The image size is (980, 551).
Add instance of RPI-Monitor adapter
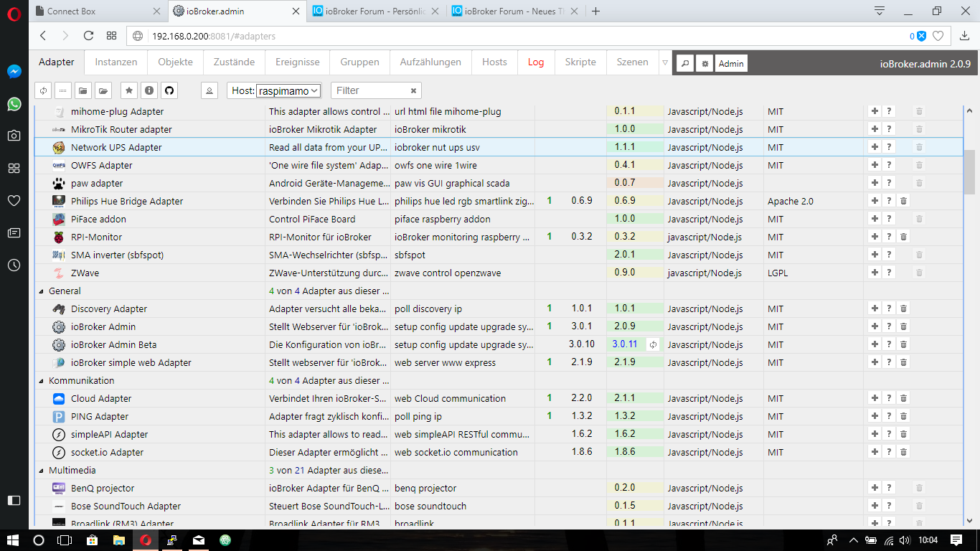[x=875, y=237]
